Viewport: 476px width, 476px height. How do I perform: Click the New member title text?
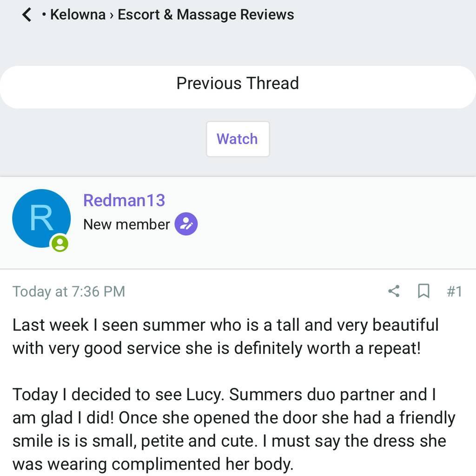coord(126,225)
